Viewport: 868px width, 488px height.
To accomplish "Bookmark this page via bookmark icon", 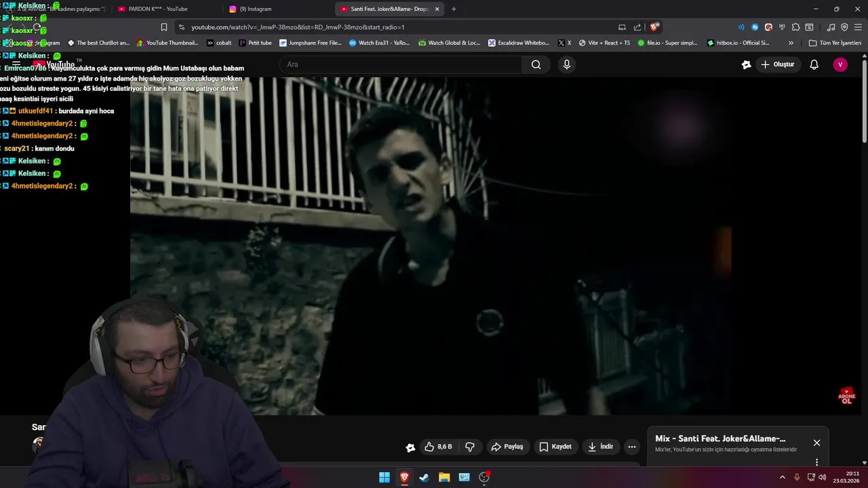I will pos(164,27).
